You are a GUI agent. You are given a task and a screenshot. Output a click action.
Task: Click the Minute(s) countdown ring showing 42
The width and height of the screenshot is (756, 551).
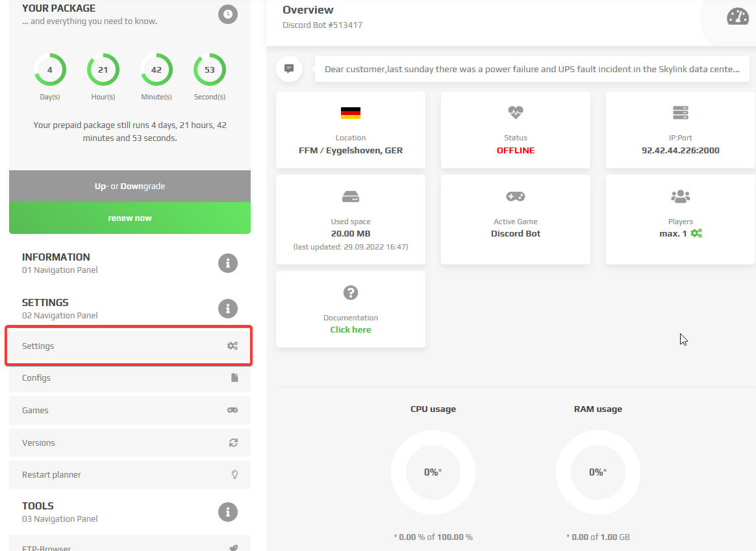coord(157,70)
